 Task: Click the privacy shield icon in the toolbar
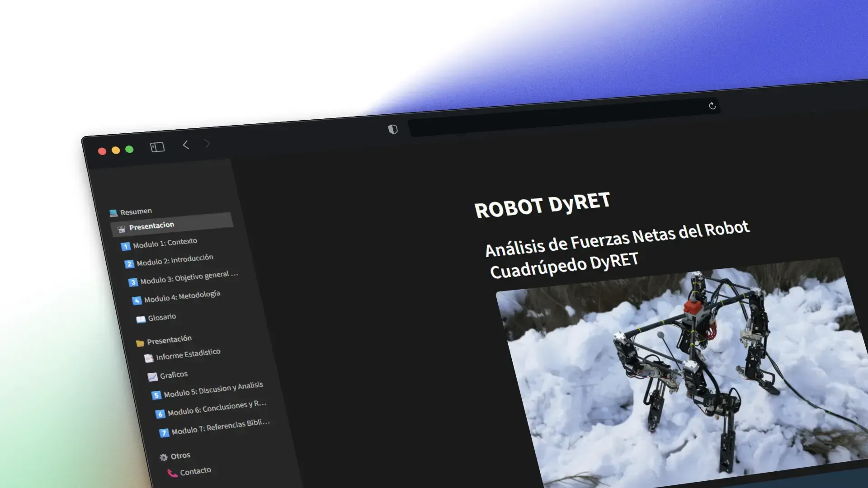point(393,130)
